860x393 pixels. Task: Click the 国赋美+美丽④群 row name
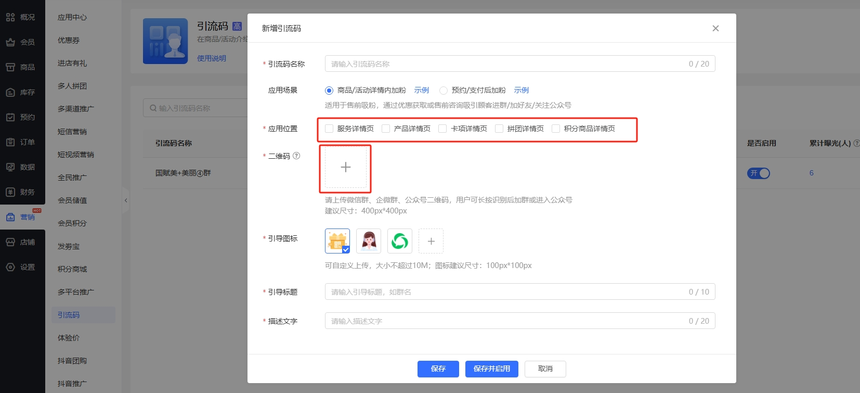tap(183, 173)
